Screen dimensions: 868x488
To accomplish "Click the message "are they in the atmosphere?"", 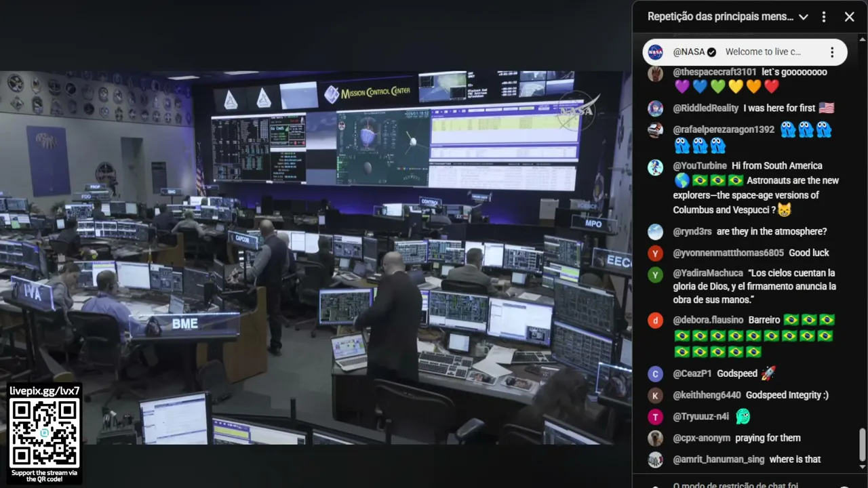I will 772,231.
